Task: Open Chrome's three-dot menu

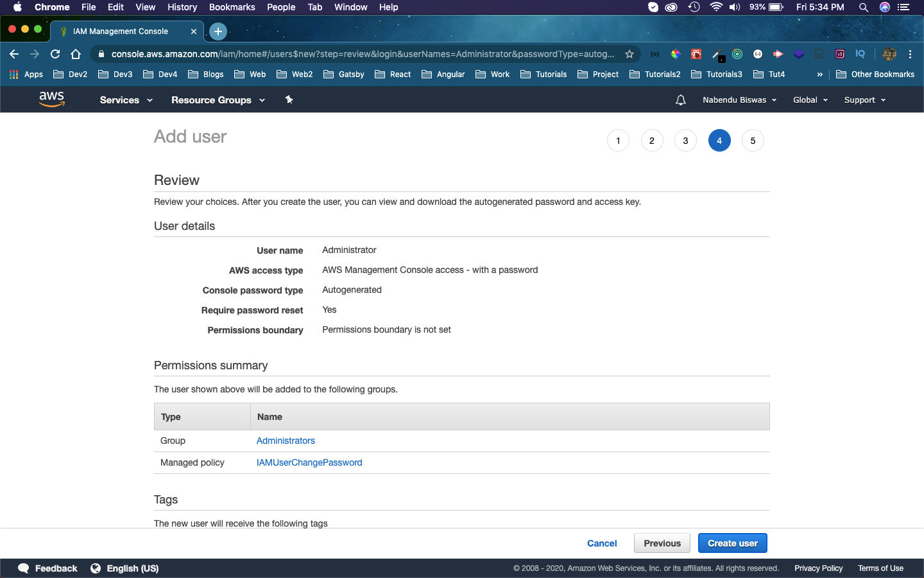Action: point(910,54)
